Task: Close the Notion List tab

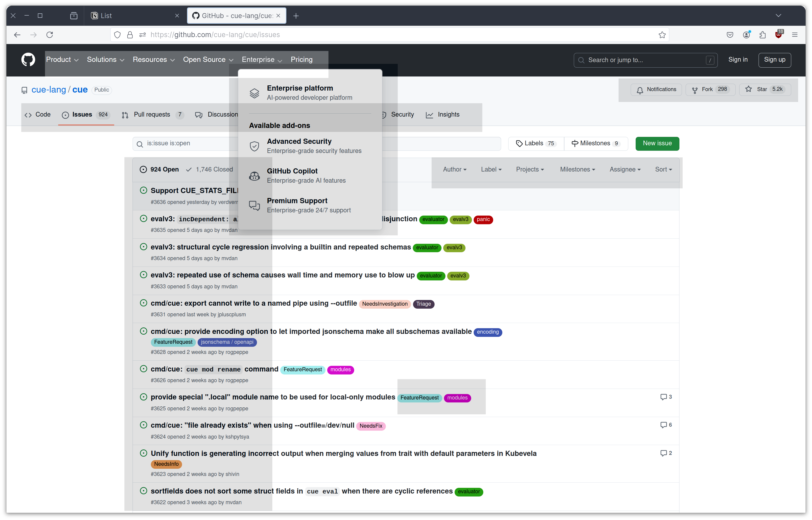Action: point(177,16)
